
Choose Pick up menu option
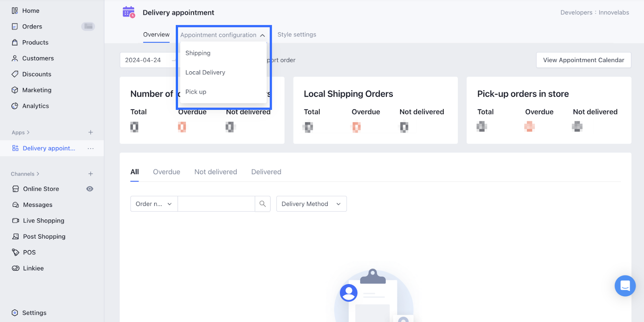click(196, 92)
